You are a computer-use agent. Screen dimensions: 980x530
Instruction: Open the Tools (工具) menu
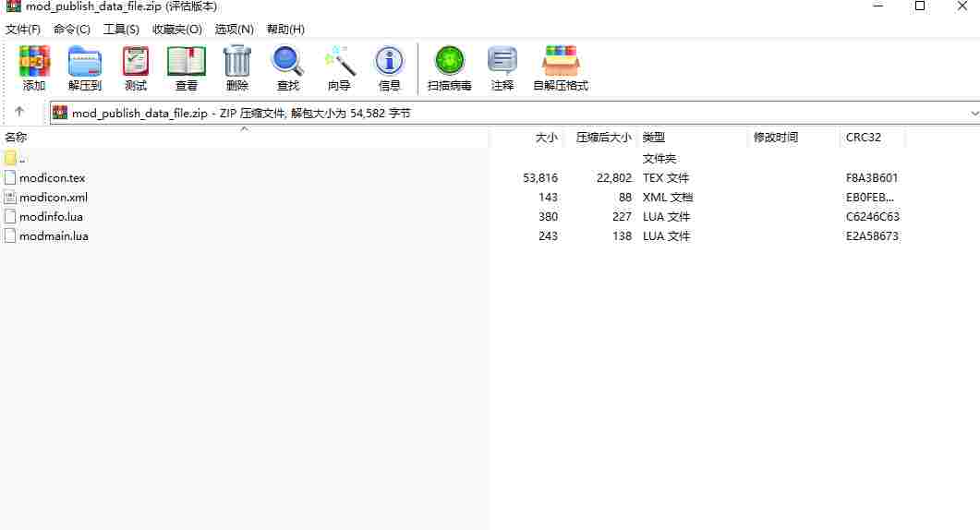click(121, 30)
